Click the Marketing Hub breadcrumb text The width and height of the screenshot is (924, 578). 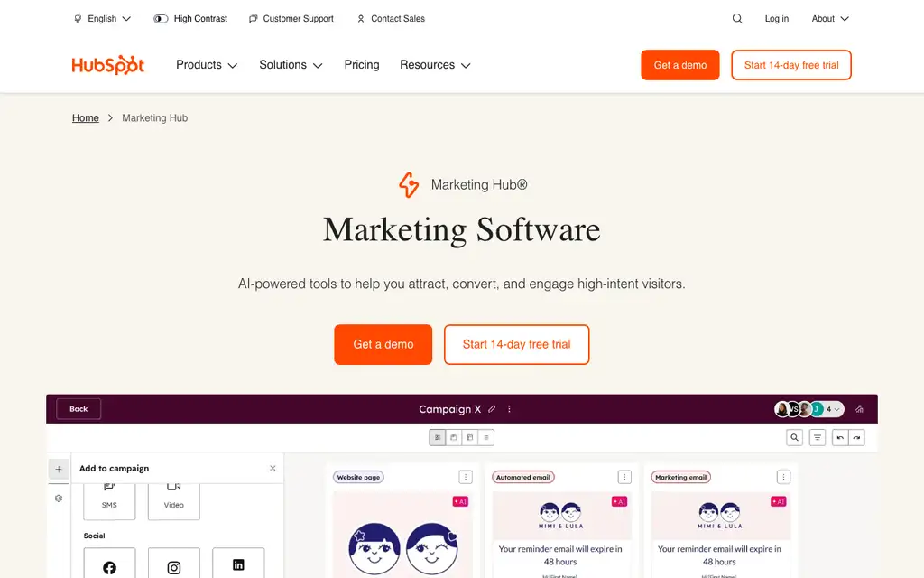click(x=155, y=118)
